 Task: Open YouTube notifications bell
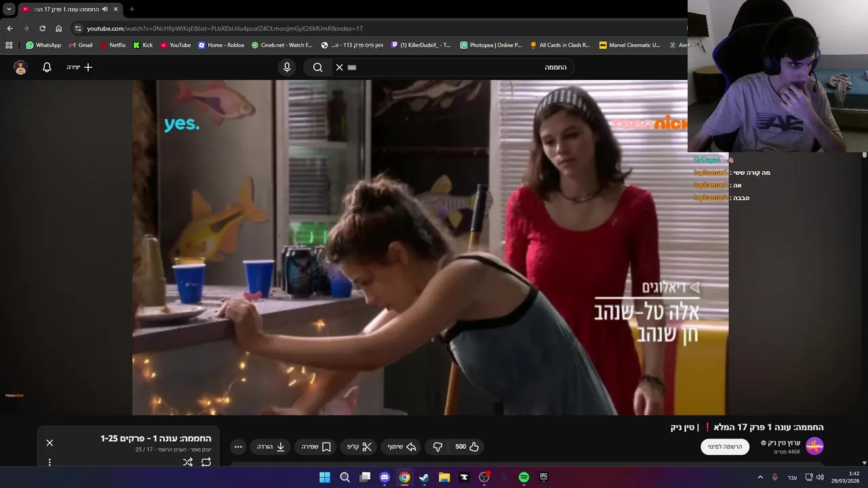point(47,67)
